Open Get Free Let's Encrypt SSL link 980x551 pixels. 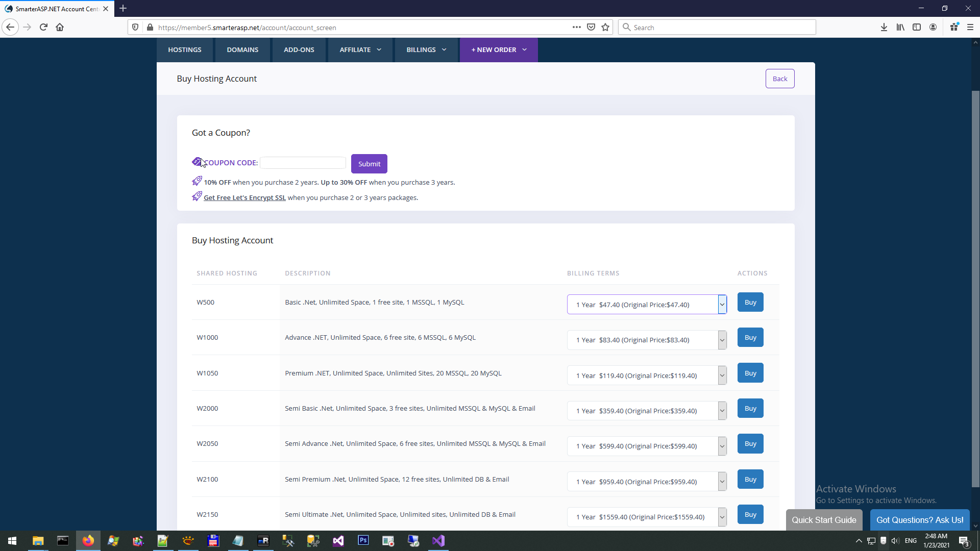244,198
